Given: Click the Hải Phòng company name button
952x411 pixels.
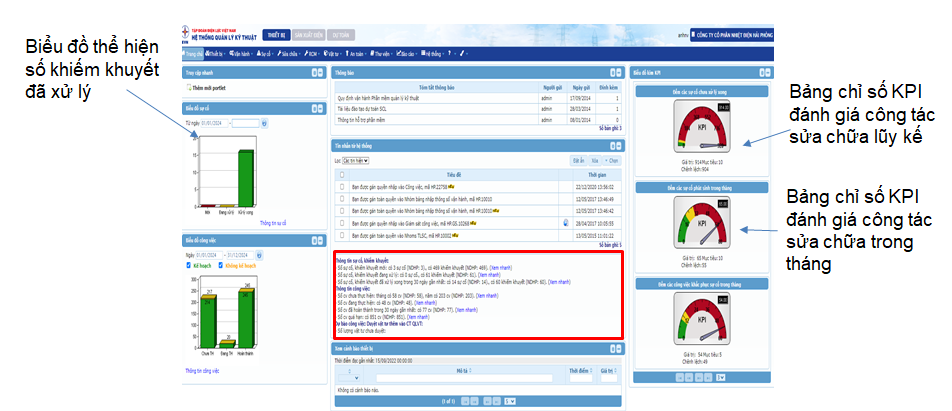Looking at the screenshot, I should pos(733,35).
